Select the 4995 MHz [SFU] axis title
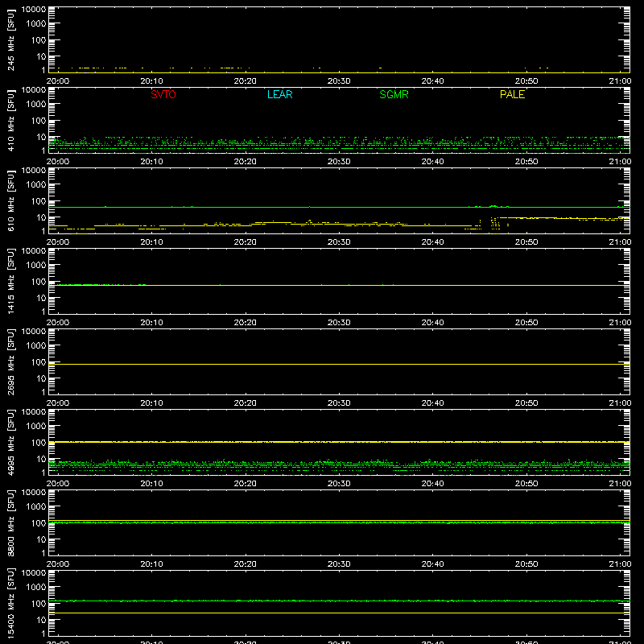Screen dimensions: 644x644 point(10,443)
